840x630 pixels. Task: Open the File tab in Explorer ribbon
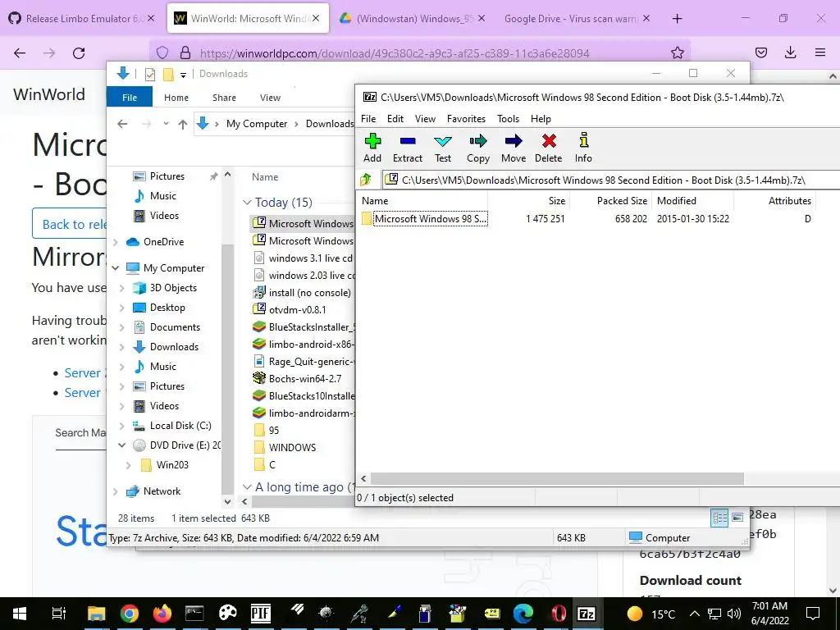click(130, 98)
